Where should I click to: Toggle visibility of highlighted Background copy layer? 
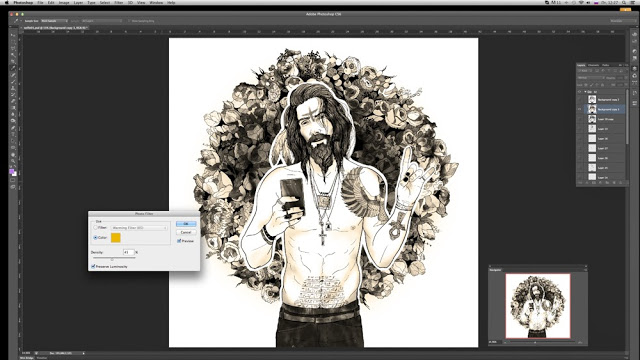[580, 109]
